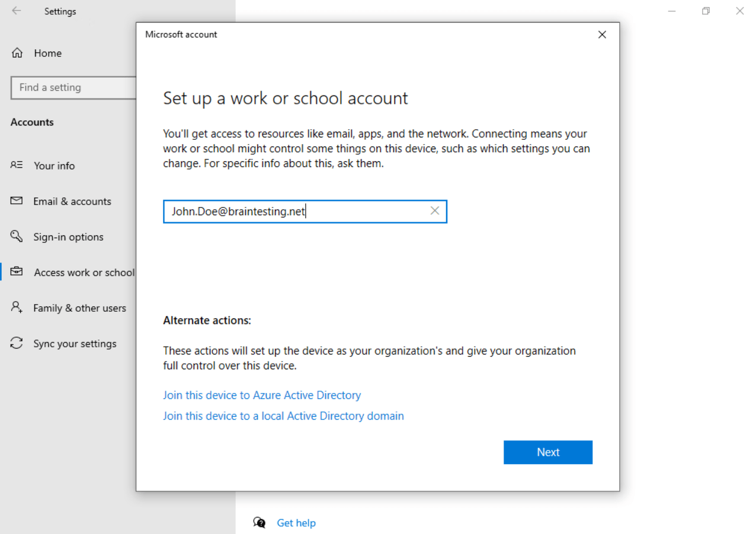Clear the email field with X
Viewport: 756px width, 534px height.
click(435, 211)
